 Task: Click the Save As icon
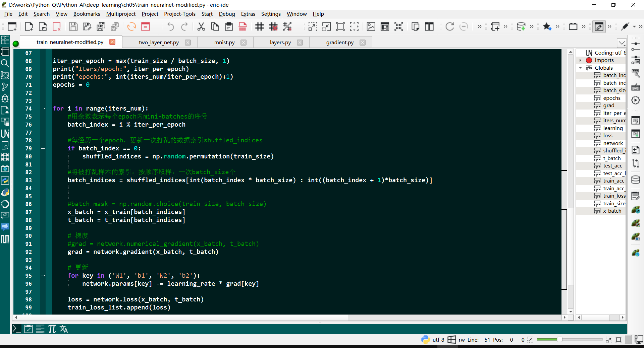(x=87, y=26)
